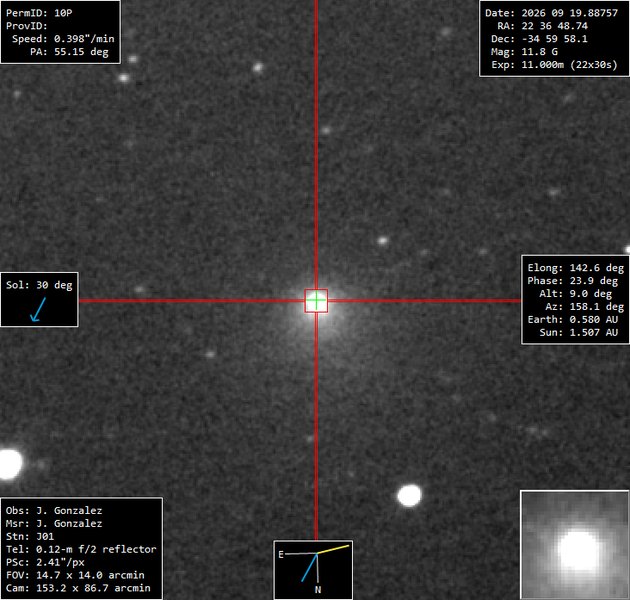This screenshot has height=600, width=630.
Task: Select the PSc: 2.41"/px value
Action: [x=45, y=562]
